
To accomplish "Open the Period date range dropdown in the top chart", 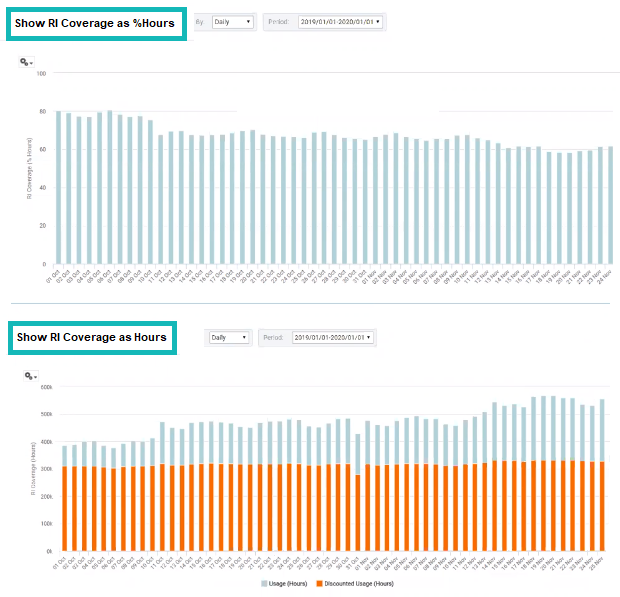I will point(340,21).
